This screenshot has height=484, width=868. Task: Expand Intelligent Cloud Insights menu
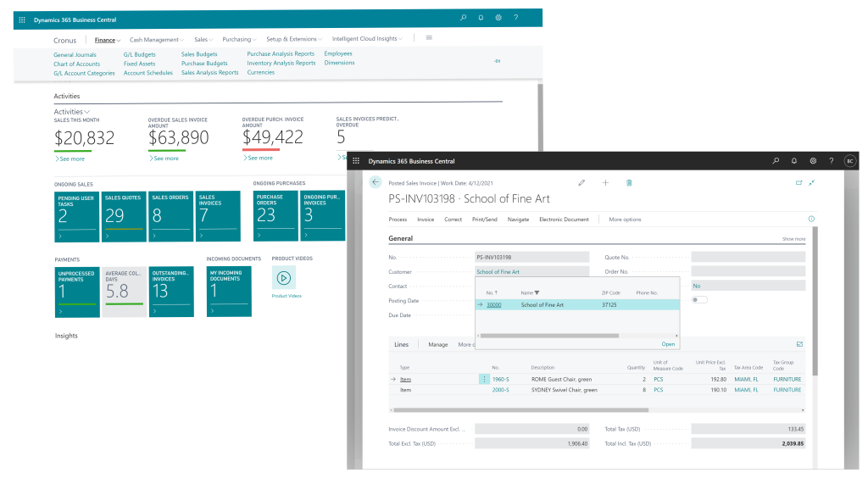tap(367, 39)
